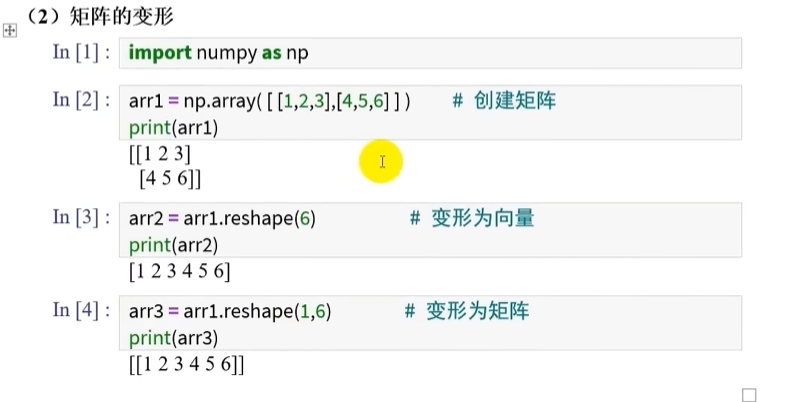Click the print(arr2) line
792x402 pixels.
coord(173,244)
